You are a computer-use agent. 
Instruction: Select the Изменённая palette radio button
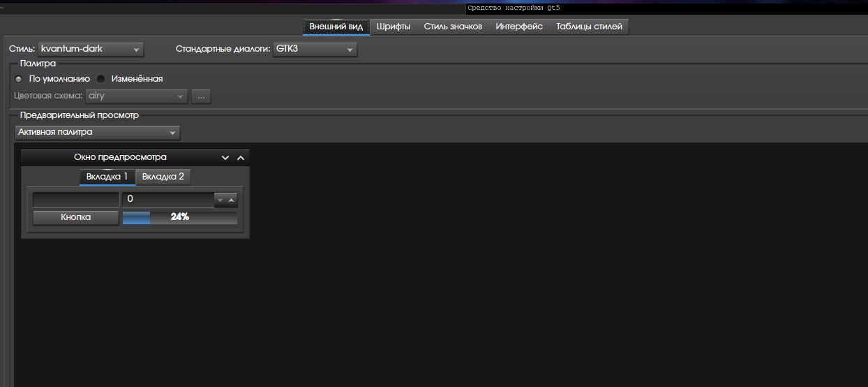tap(129, 79)
